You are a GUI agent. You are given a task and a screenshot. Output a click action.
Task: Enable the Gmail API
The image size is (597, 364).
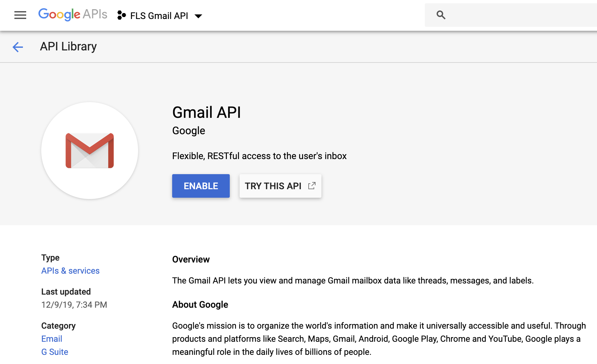[201, 186]
